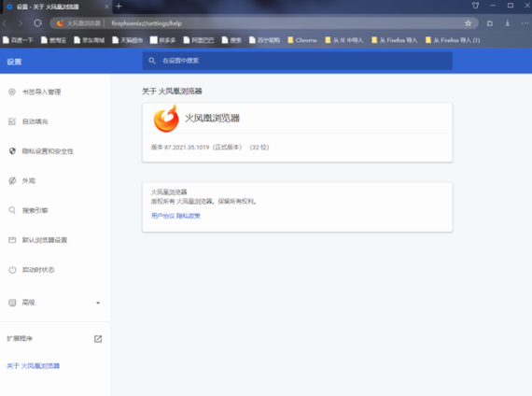Click the back navigation arrow
Viewport: 532px width, 396px height.
5,23
